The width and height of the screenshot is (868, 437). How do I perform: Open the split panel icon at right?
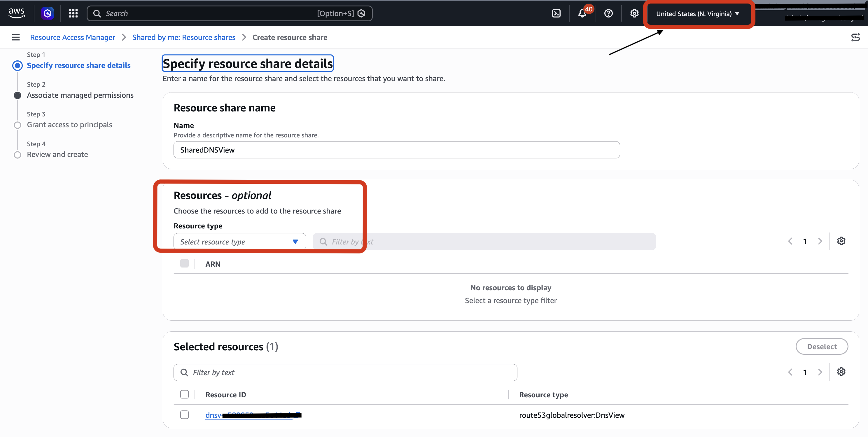click(855, 37)
